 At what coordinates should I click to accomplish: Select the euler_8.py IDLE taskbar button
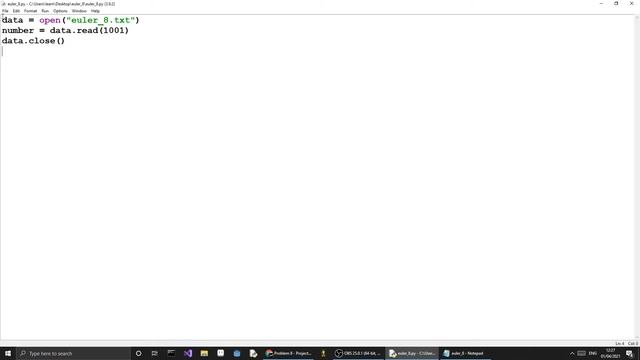pos(412,353)
